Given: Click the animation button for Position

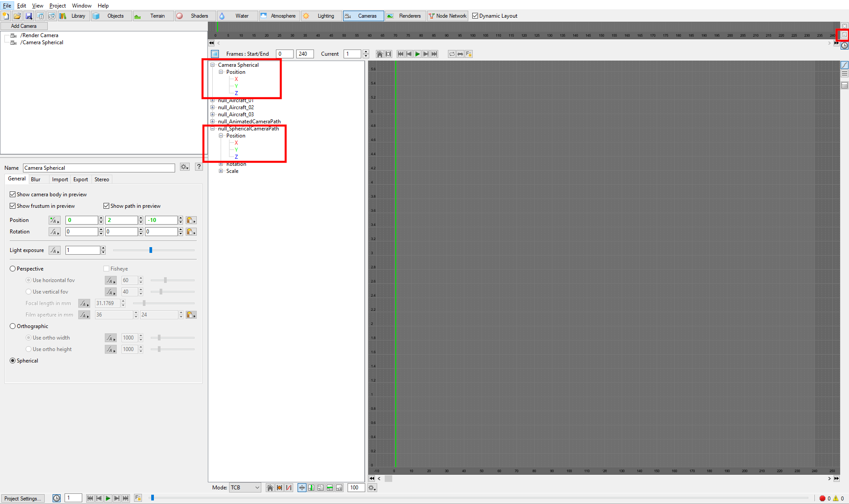Looking at the screenshot, I should pyautogui.click(x=54, y=220).
